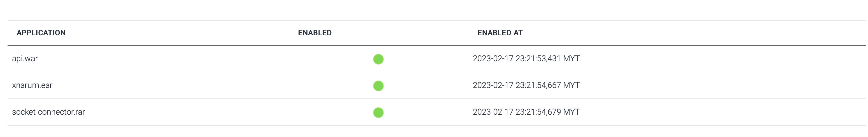Click the ENABLED AT column header

(x=500, y=33)
